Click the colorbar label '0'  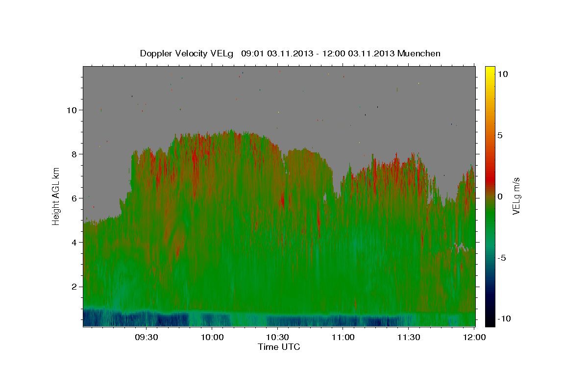click(x=500, y=196)
